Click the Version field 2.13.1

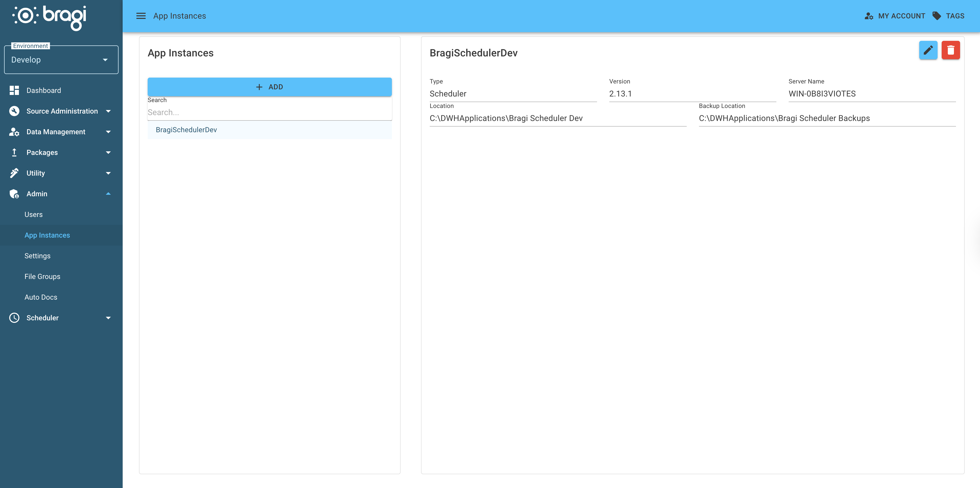pos(692,94)
